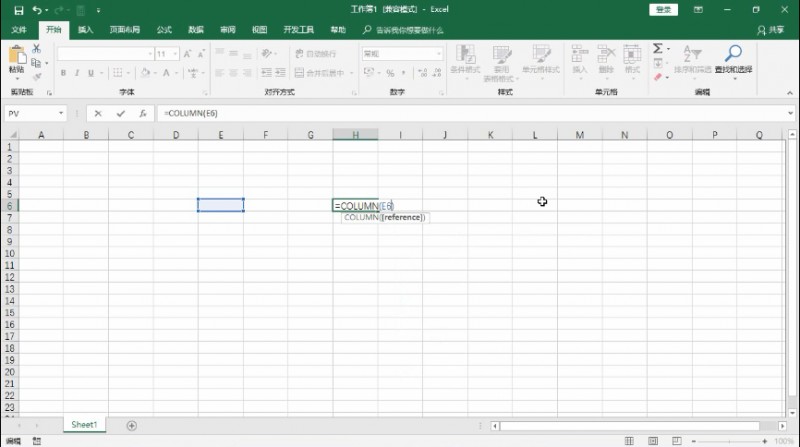The height and width of the screenshot is (447, 800).
Task: Open Insert Function fx dialog
Action: click(x=143, y=113)
